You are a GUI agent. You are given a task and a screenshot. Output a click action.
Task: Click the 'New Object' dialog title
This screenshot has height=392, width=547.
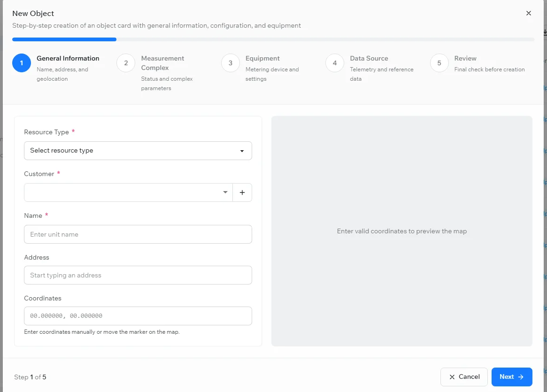coord(33,13)
